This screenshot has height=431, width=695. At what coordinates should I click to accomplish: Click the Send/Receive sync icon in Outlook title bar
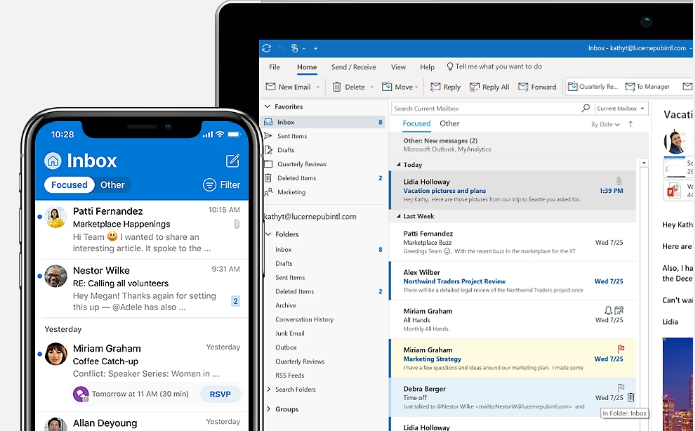pos(266,48)
